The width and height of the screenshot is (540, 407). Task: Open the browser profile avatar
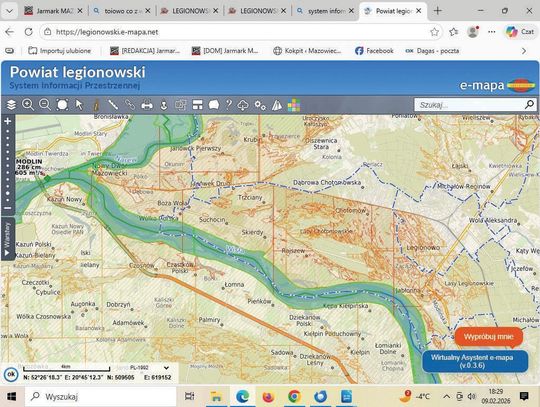coord(473,32)
